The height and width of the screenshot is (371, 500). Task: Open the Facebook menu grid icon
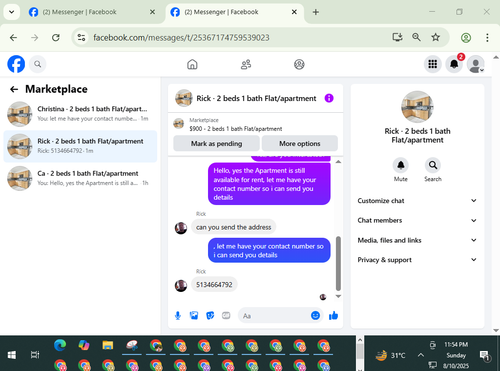point(433,64)
